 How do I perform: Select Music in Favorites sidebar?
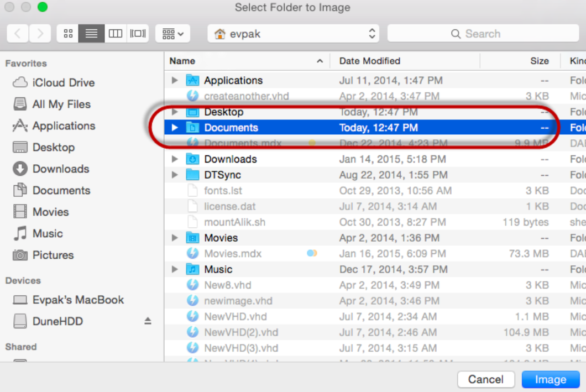[48, 234]
